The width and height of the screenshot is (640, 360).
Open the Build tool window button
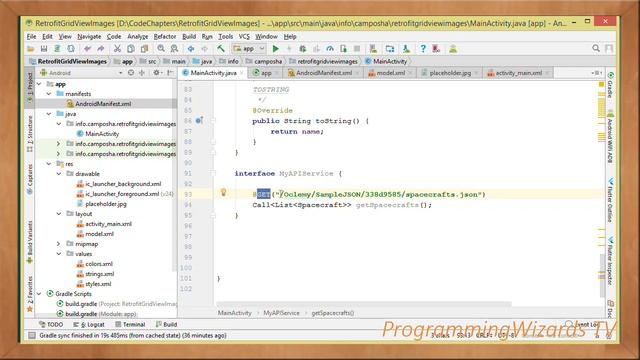pos(166,324)
